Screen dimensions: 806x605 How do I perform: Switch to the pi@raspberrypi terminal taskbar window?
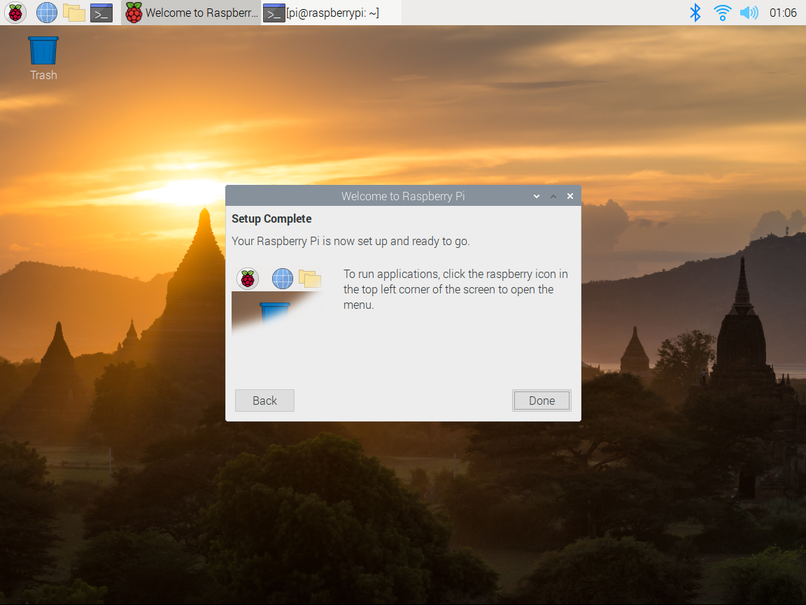click(332, 12)
